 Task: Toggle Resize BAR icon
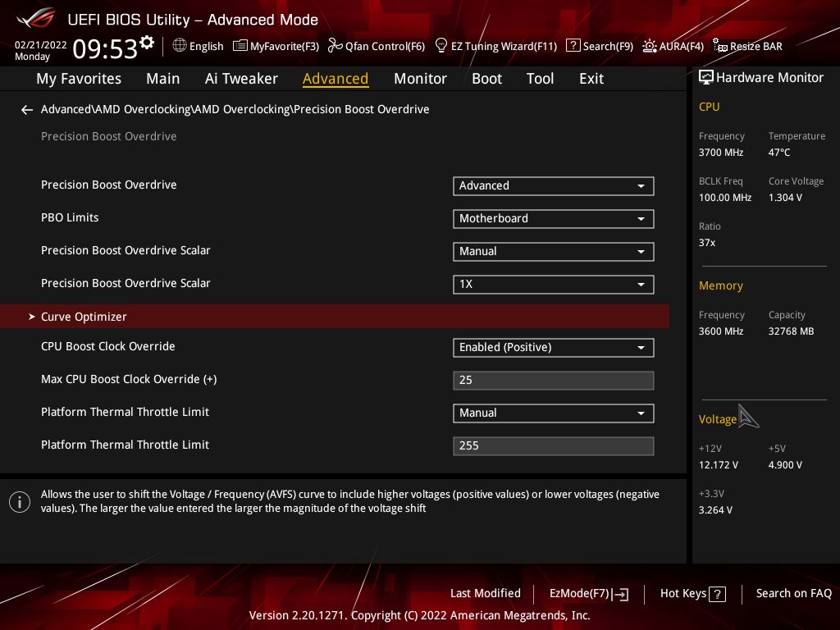tap(720, 46)
